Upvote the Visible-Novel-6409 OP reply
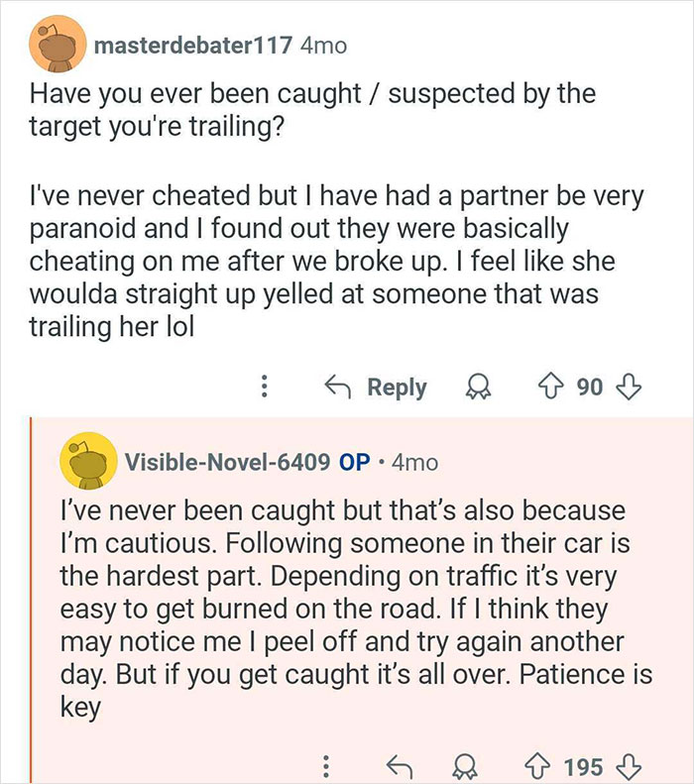Viewport: 694px width, 784px height. click(539, 766)
